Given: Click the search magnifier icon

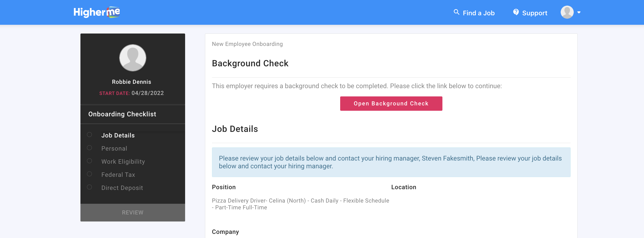Looking at the screenshot, I should tap(456, 12).
